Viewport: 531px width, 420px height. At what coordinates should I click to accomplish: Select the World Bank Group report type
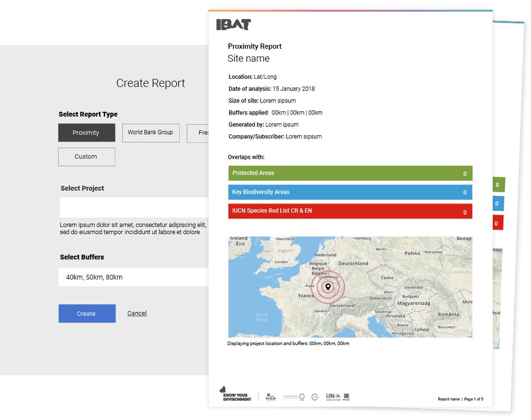(x=151, y=133)
